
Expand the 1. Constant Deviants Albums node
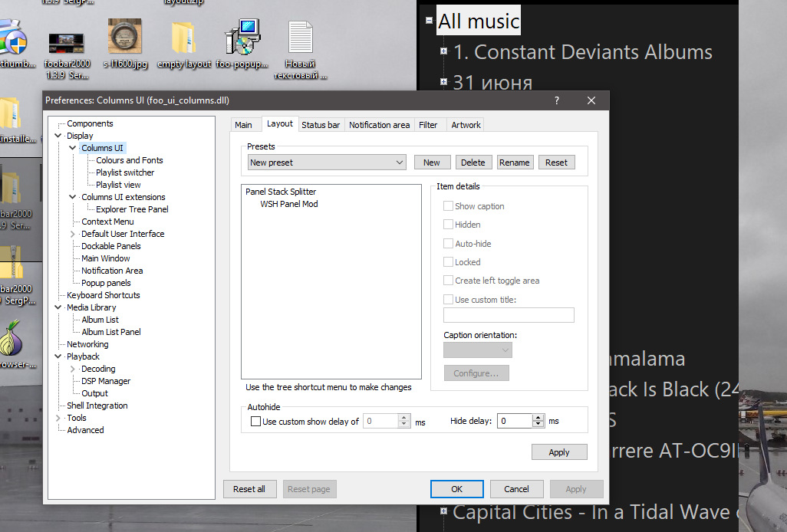443,52
